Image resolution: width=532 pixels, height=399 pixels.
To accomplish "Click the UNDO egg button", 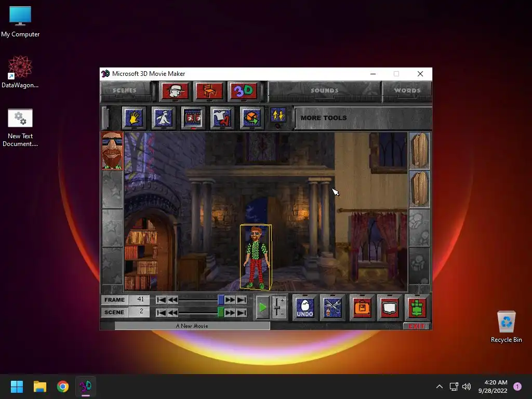I will coord(304,308).
